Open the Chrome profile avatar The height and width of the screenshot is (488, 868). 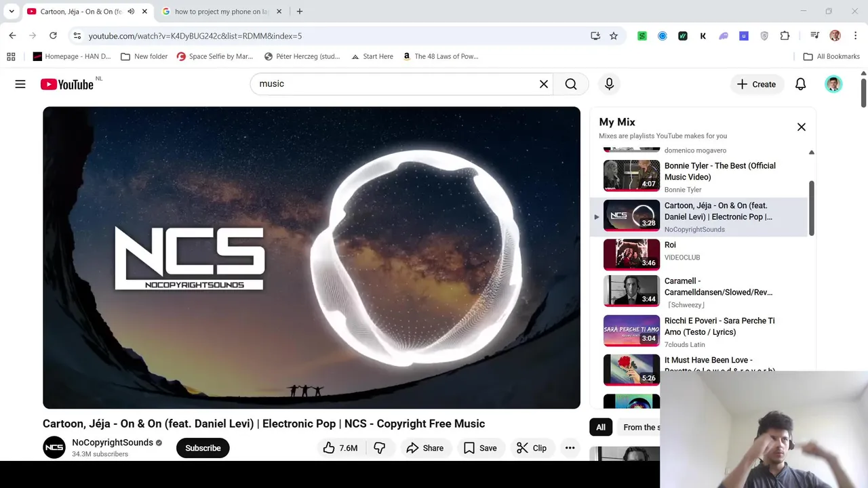[x=835, y=36]
